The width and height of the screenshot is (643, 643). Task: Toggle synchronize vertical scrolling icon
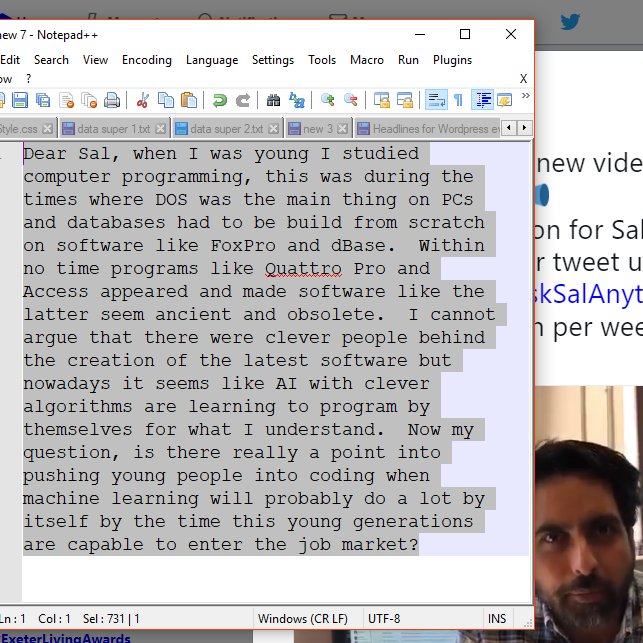point(382,100)
